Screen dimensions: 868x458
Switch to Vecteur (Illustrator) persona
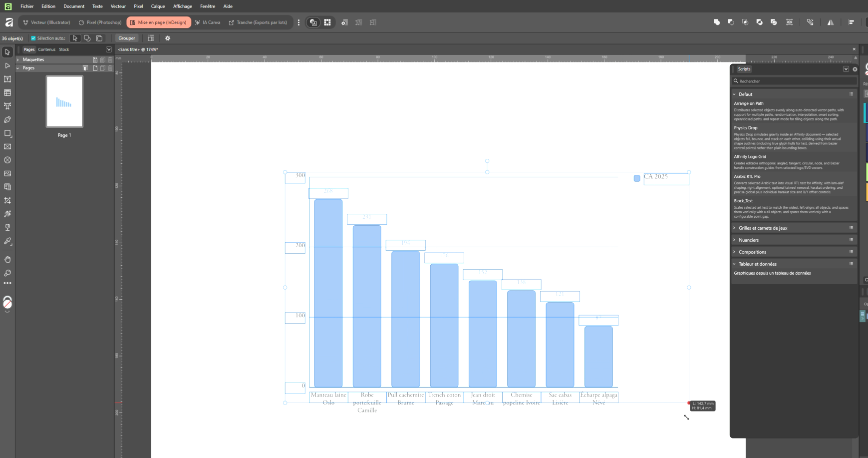(47, 22)
